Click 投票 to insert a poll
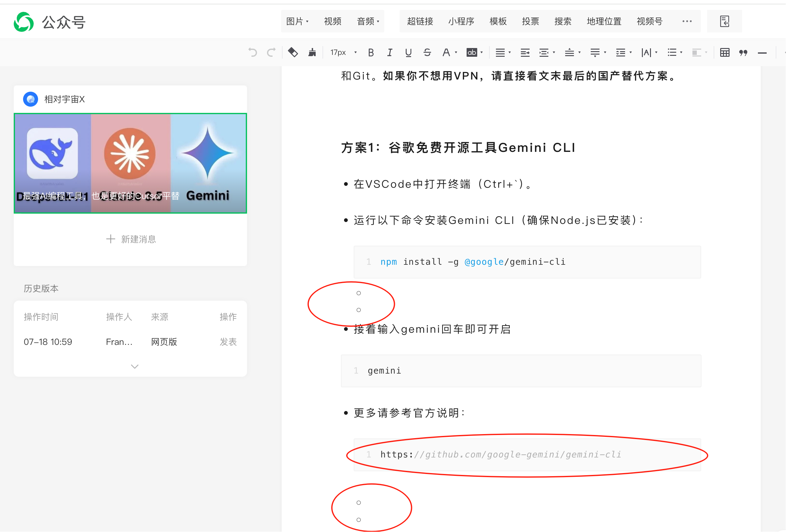Viewport: 786px width, 532px height. 530,21
